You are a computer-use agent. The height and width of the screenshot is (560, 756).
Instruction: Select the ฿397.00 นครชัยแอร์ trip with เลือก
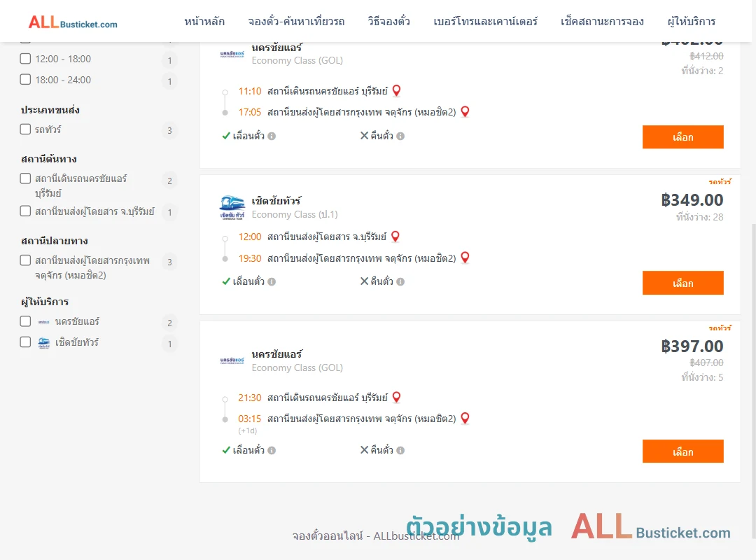click(x=682, y=451)
